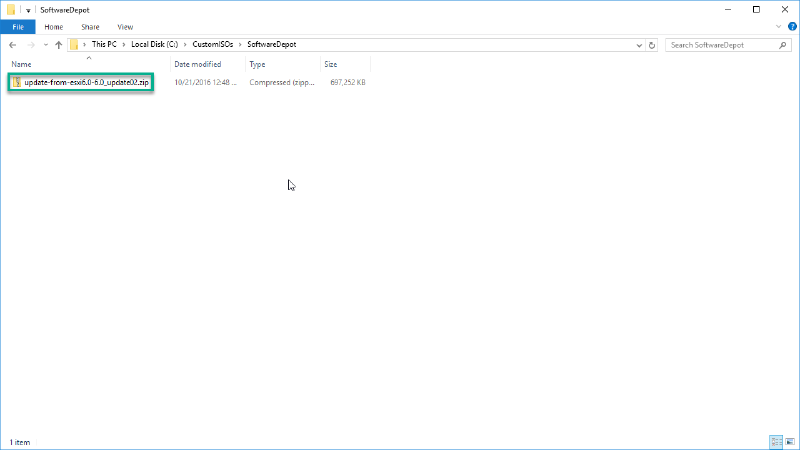This screenshot has width=800, height=450.
Task: Click the search magnifier icon
Action: coord(783,45)
